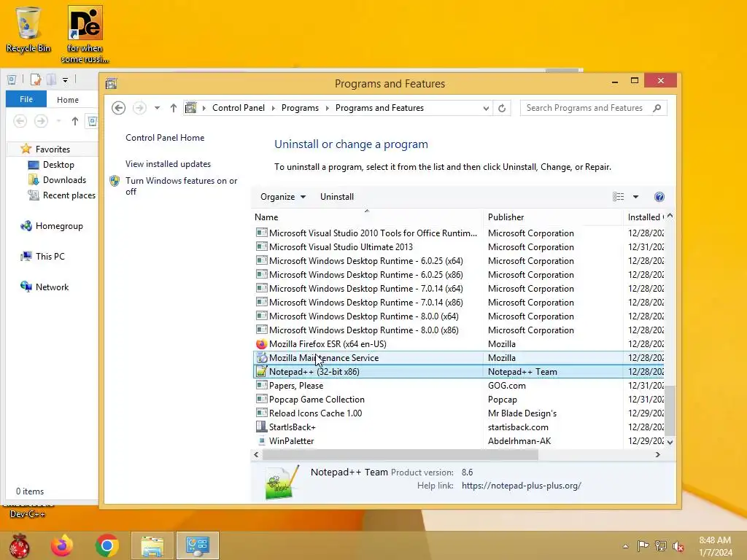Click the search magnifier icon
This screenshot has height=560, width=747.
pos(657,108)
